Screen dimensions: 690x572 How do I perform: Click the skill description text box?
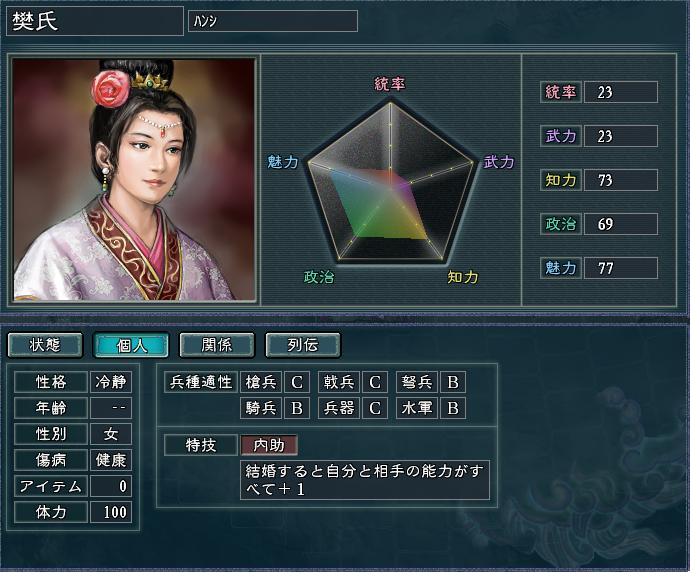pyautogui.click(x=365, y=480)
